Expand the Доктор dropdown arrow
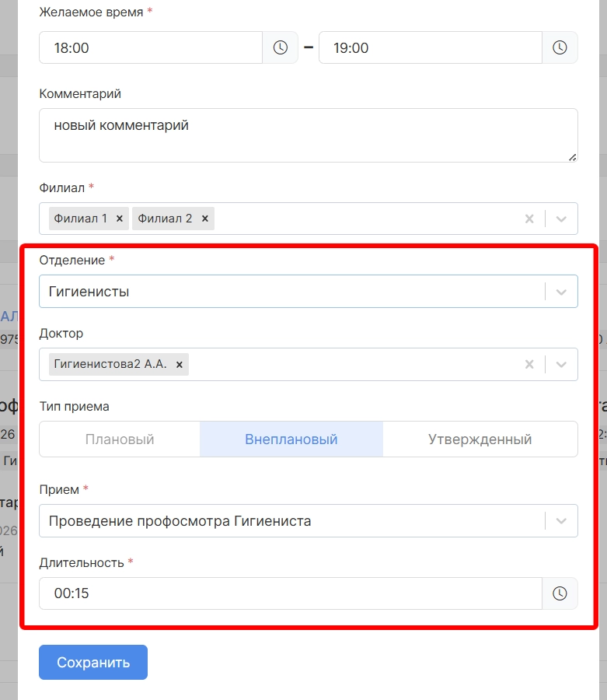 pyautogui.click(x=561, y=364)
